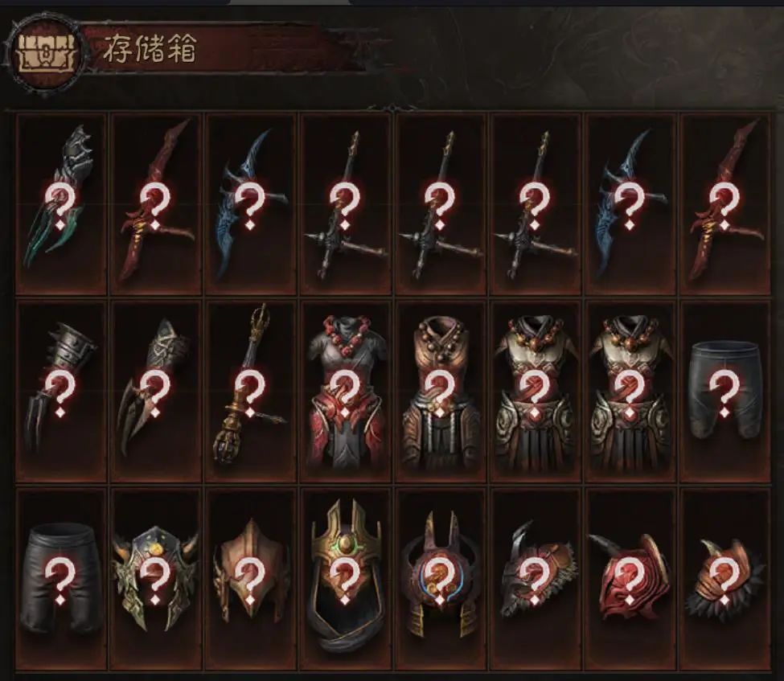The height and width of the screenshot is (681, 784).
Task: Click the storage chest icon in the header
Action: pos(46,51)
